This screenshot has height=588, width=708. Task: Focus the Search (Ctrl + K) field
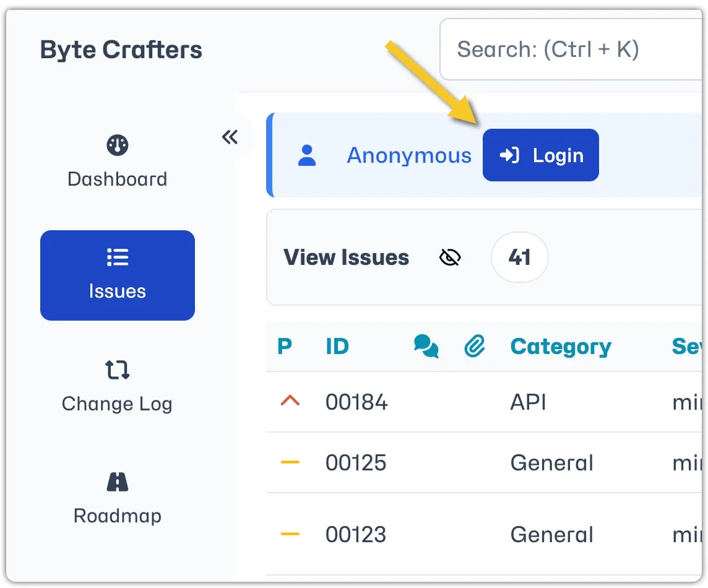tap(571, 50)
